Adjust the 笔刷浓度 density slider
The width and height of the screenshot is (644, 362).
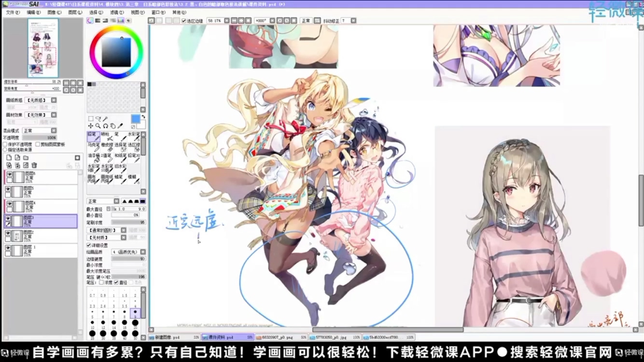(128, 222)
